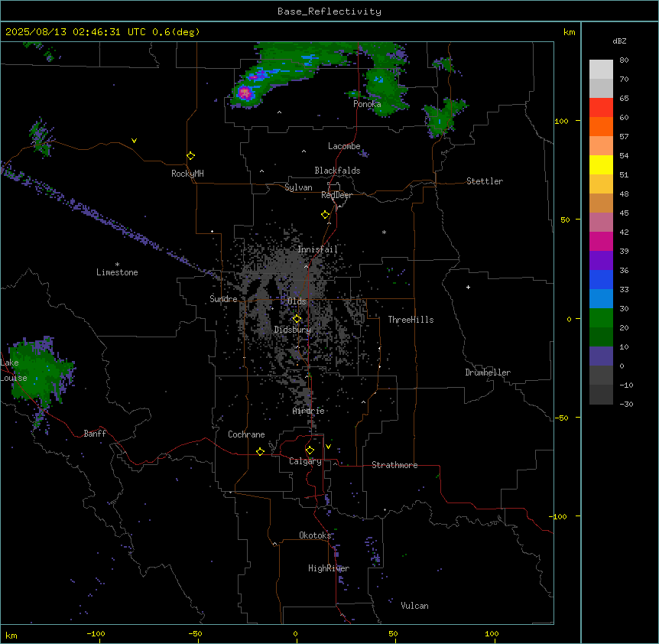Screen dimensions: 659x644
Task: Click the Stettler city label
Action: pos(485,181)
